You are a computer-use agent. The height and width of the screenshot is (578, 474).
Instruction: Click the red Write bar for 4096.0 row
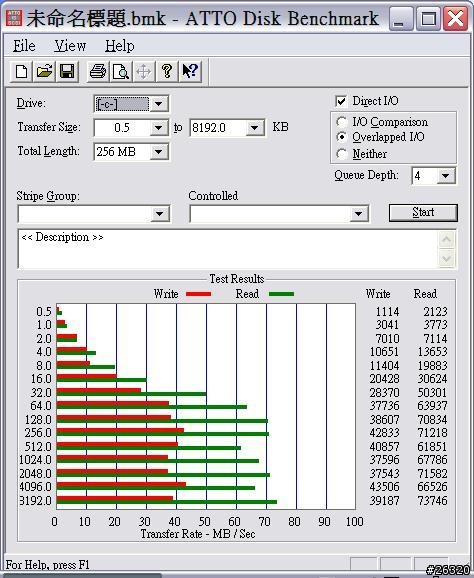click(121, 485)
